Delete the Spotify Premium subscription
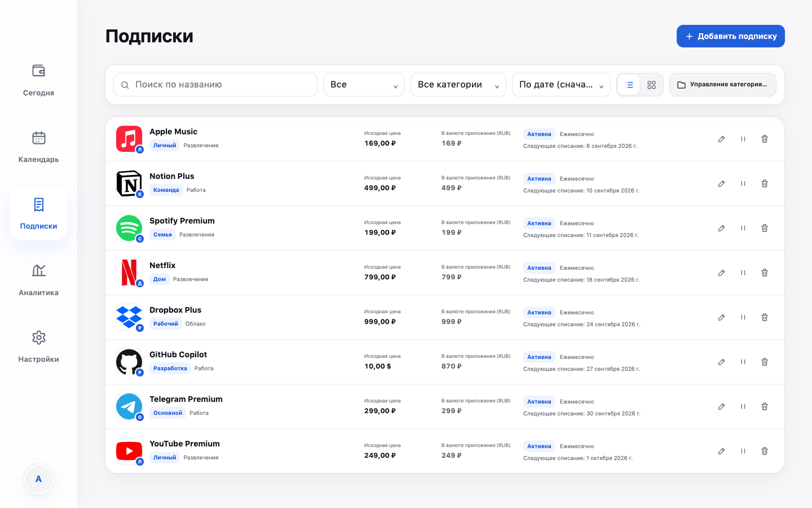Viewport: 812px width, 508px height. click(765, 228)
